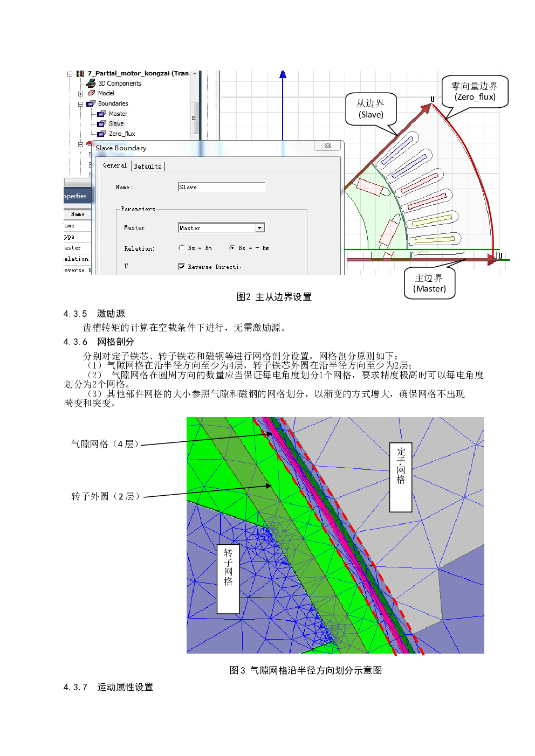This screenshot has width=535, height=756.
Task: Click the 'ype' row in Properties table
Action: [x=78, y=237]
